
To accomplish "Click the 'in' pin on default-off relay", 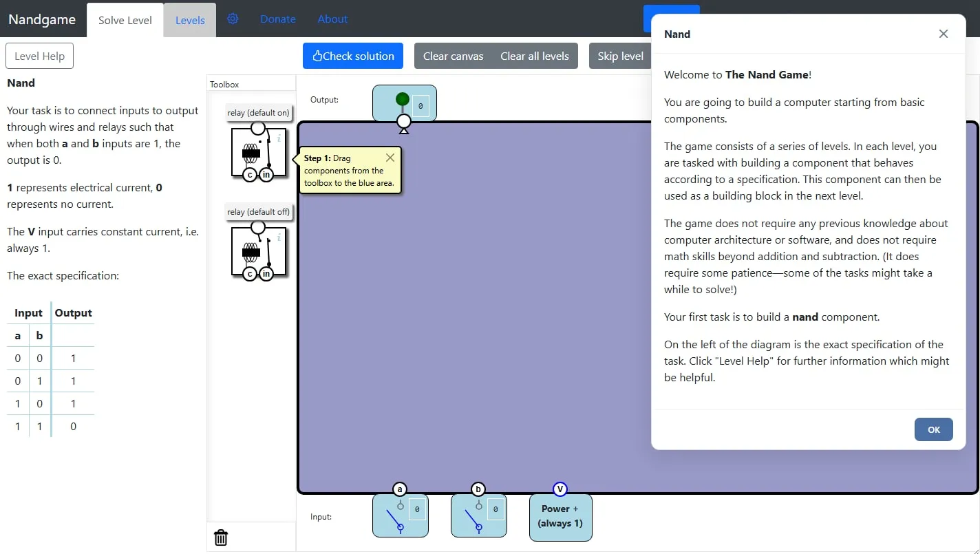I will 266,274.
